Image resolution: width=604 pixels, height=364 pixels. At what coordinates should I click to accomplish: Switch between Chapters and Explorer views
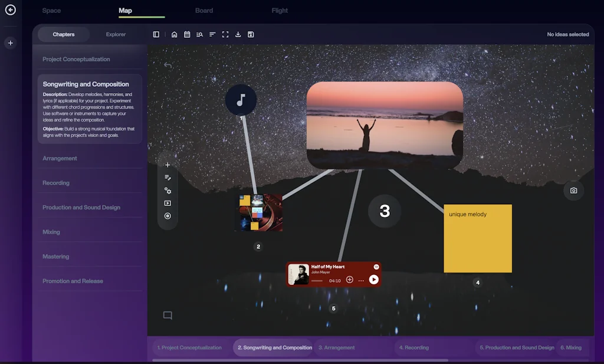(116, 34)
